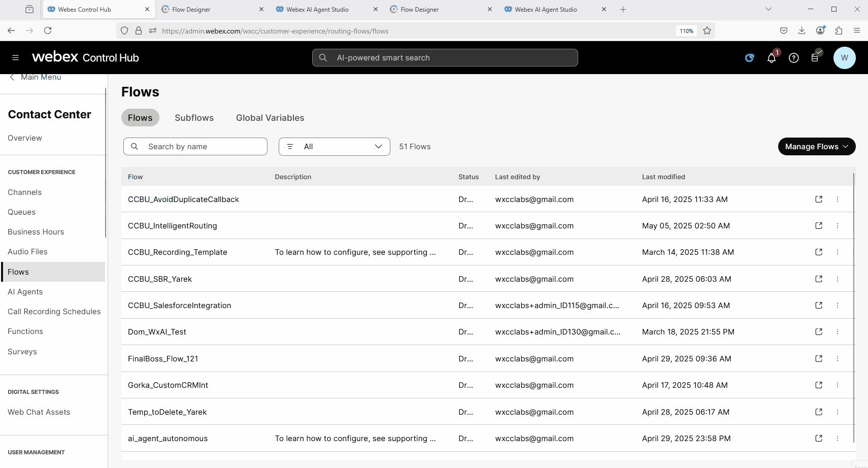Bookmark this page with star icon
The width and height of the screenshot is (868, 468).
click(x=707, y=31)
